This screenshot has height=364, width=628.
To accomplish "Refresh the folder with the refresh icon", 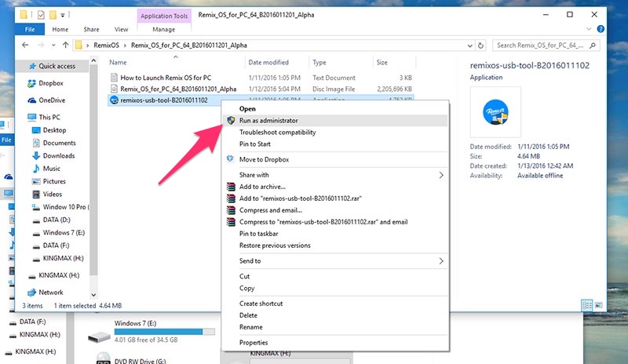I will (480, 45).
